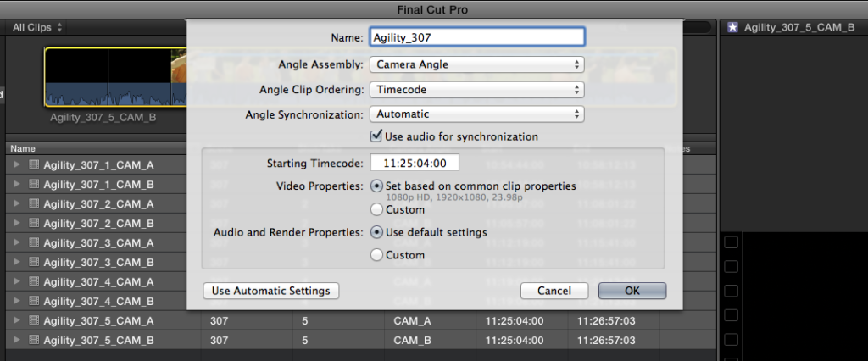Select Custom under Audio and Render Properties
The image size is (868, 361).
(x=376, y=255)
